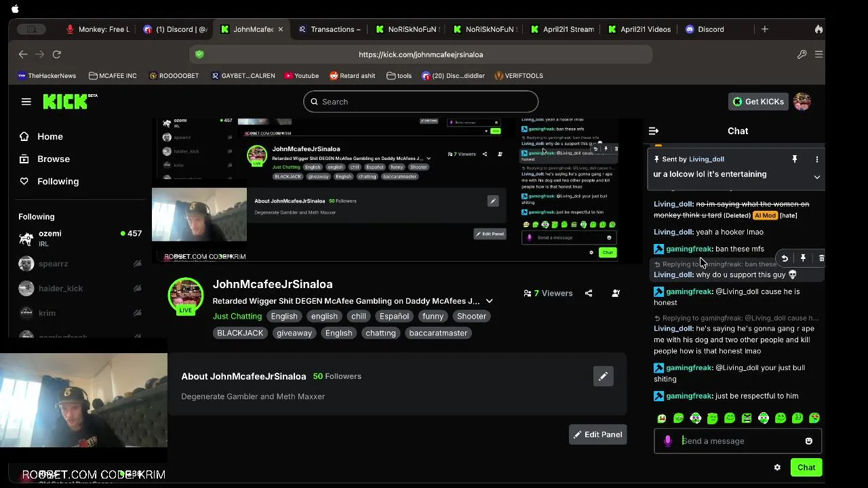Open ozemi's live channel

point(80,239)
